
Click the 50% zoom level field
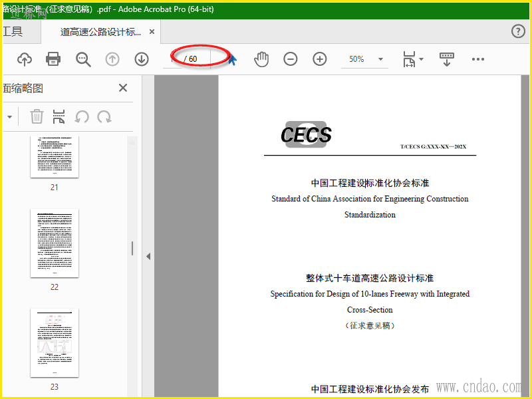[x=357, y=59]
